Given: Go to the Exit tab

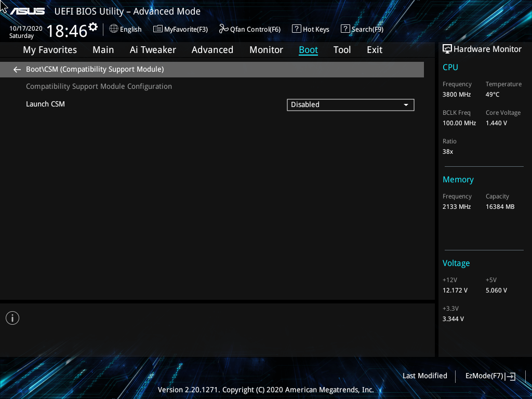Looking at the screenshot, I should (x=375, y=50).
